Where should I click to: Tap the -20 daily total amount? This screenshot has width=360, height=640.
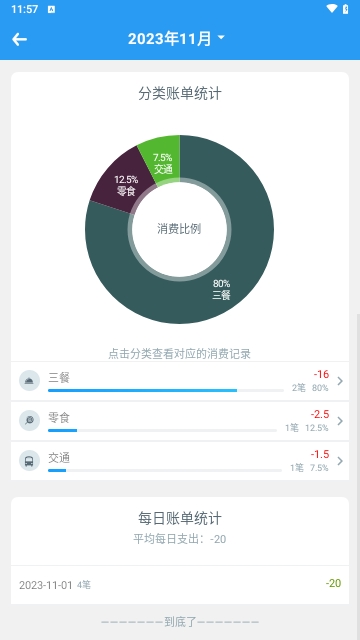(333, 583)
